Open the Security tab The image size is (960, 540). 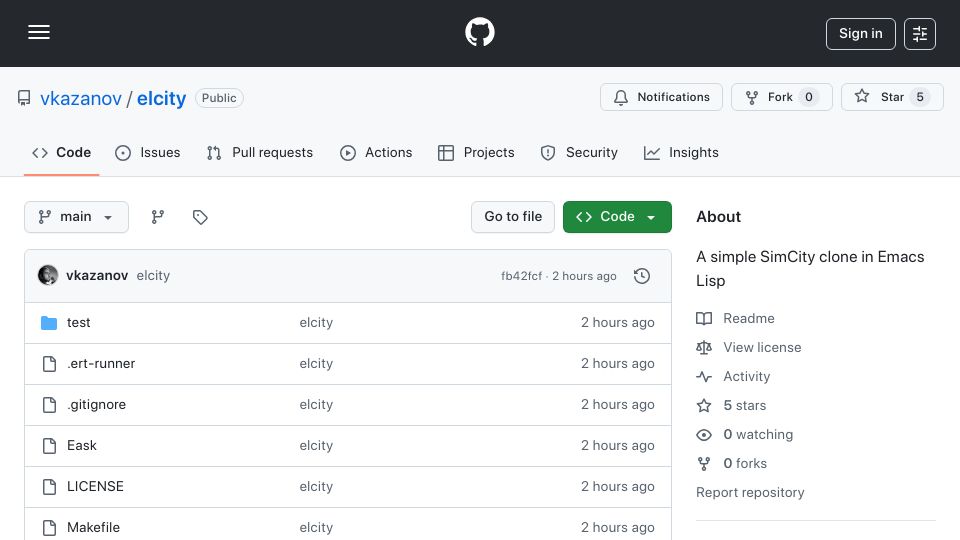coord(579,152)
